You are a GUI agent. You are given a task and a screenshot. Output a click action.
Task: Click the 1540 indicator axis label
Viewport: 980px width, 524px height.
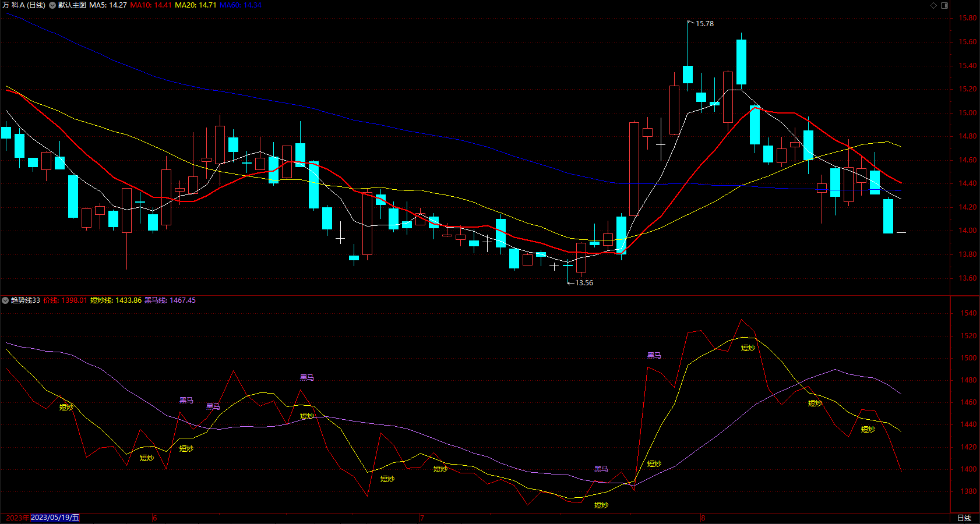pyautogui.click(x=969, y=313)
